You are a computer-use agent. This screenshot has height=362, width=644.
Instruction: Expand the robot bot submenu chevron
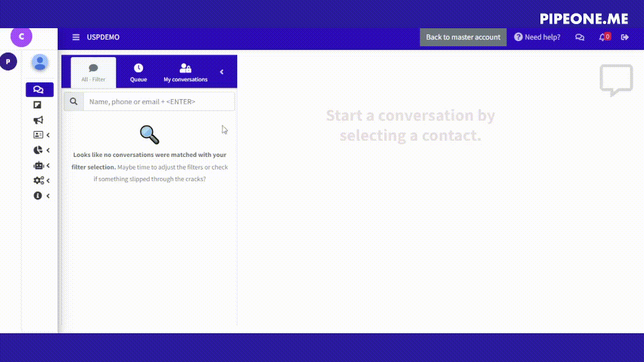click(x=48, y=165)
